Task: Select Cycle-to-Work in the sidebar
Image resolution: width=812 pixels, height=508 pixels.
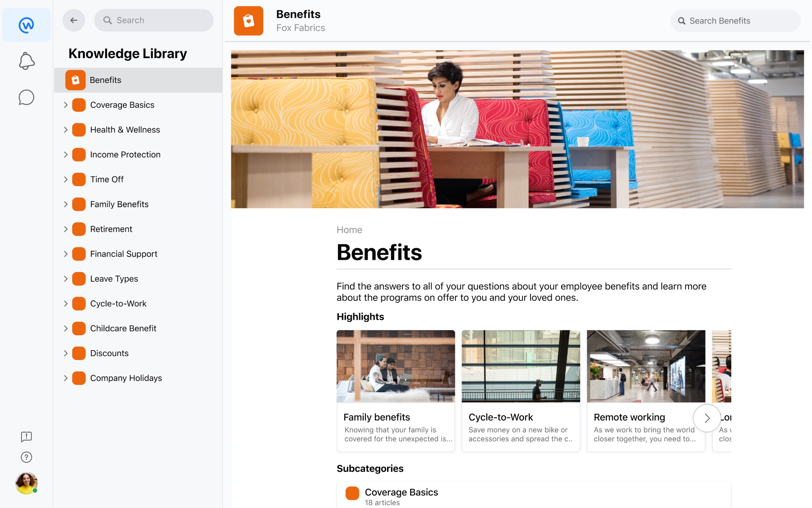Action: [x=118, y=303]
